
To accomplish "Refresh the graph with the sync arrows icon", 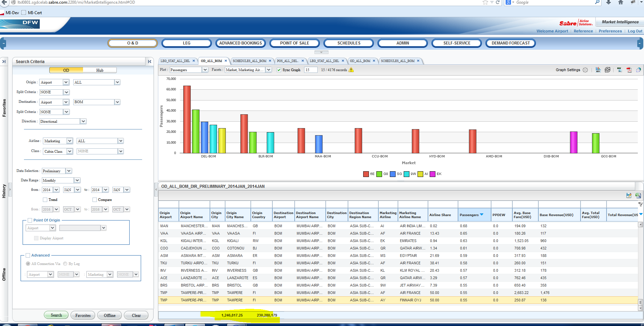I will pyautogui.click(x=608, y=70).
